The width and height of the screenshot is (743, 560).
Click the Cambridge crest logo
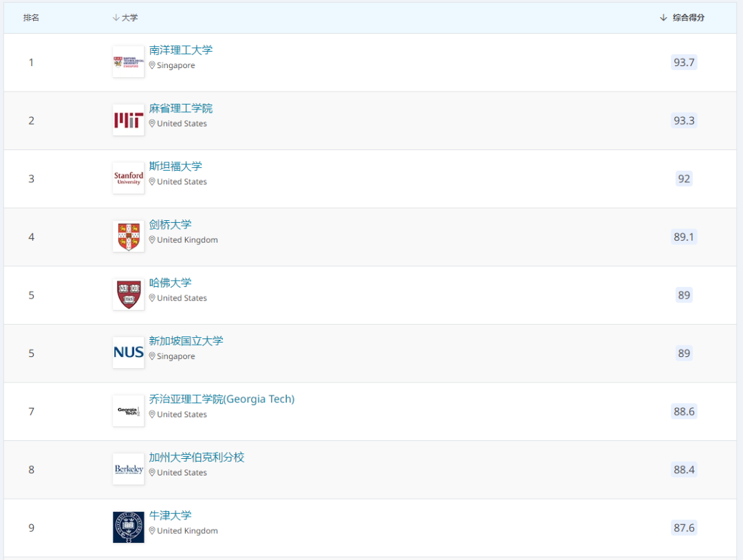129,237
